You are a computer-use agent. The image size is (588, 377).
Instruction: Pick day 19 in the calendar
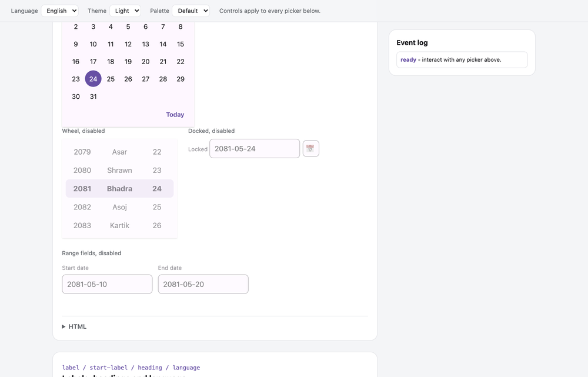pos(128,62)
